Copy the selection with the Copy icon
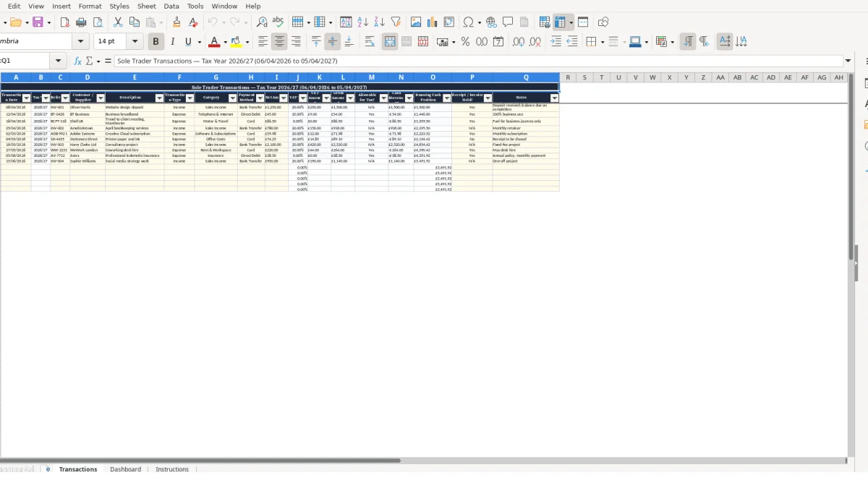Viewport: 868px width, 488px height. coord(134,22)
